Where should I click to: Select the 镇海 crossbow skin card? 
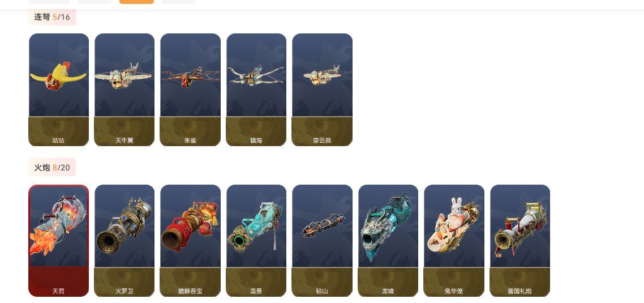tap(256, 89)
